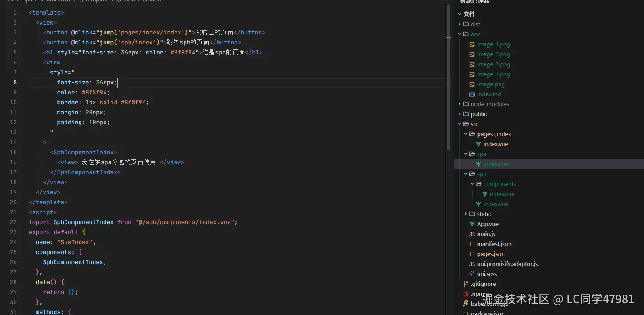Click 'return {};' on line 29
Image resolution: width=644 pixels, height=315 pixels.
(x=60, y=292)
